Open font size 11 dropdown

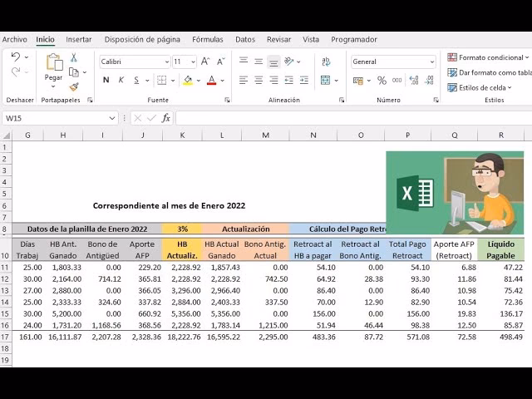[193, 62]
